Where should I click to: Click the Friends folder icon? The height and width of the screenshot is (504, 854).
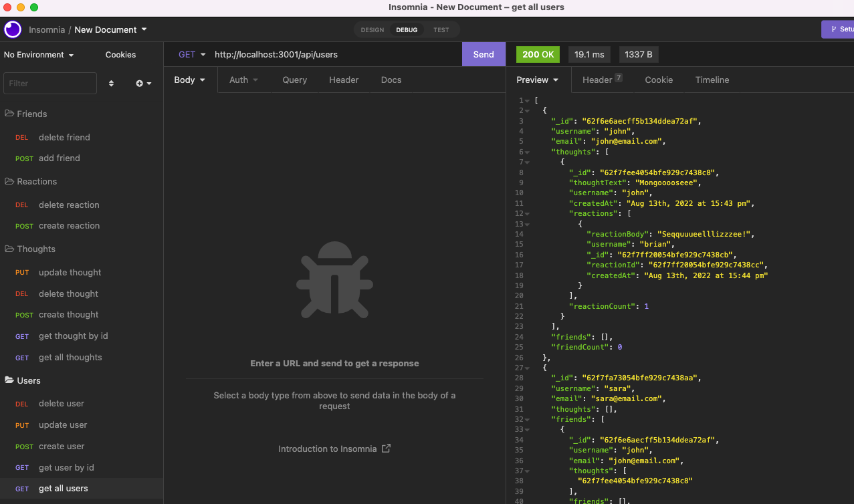pyautogui.click(x=9, y=114)
